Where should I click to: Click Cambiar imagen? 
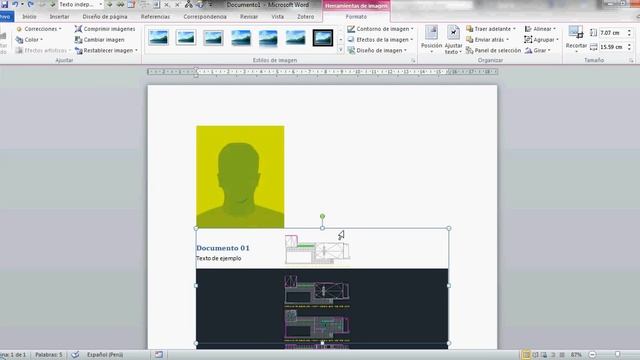100,40
